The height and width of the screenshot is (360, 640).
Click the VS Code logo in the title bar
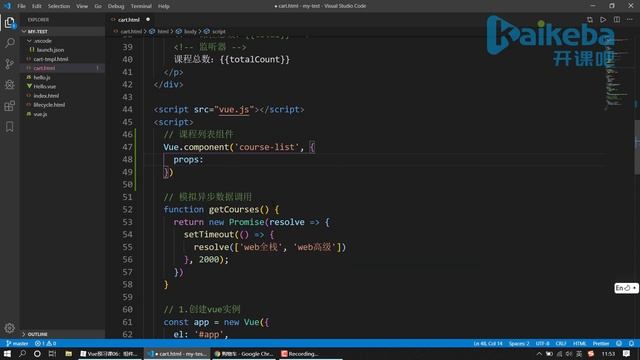point(7,6)
